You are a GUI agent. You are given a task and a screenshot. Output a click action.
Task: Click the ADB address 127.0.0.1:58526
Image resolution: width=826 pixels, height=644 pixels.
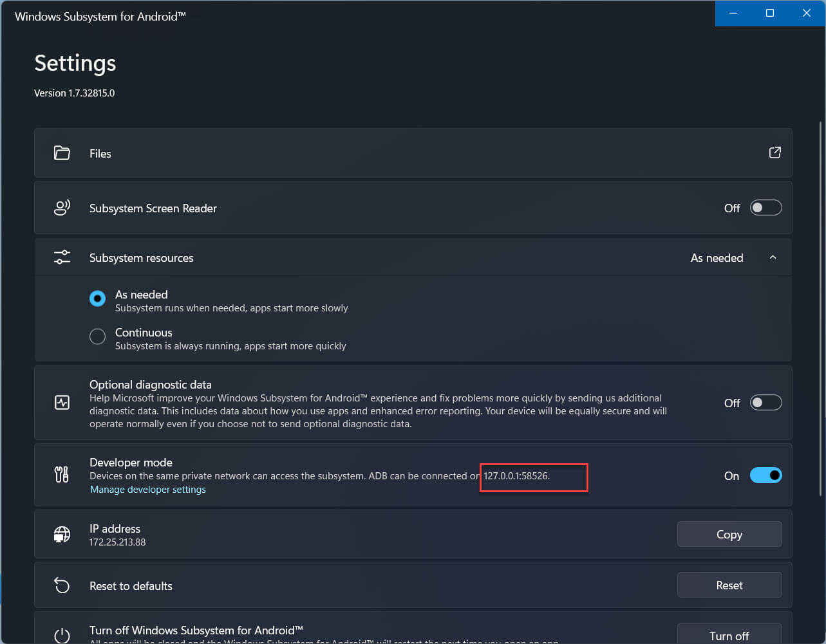click(x=516, y=476)
